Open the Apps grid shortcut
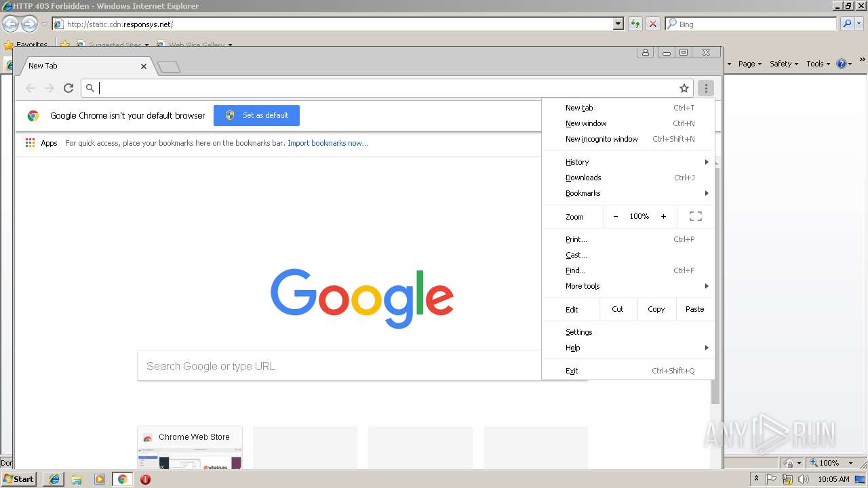868x488 pixels. [x=41, y=143]
